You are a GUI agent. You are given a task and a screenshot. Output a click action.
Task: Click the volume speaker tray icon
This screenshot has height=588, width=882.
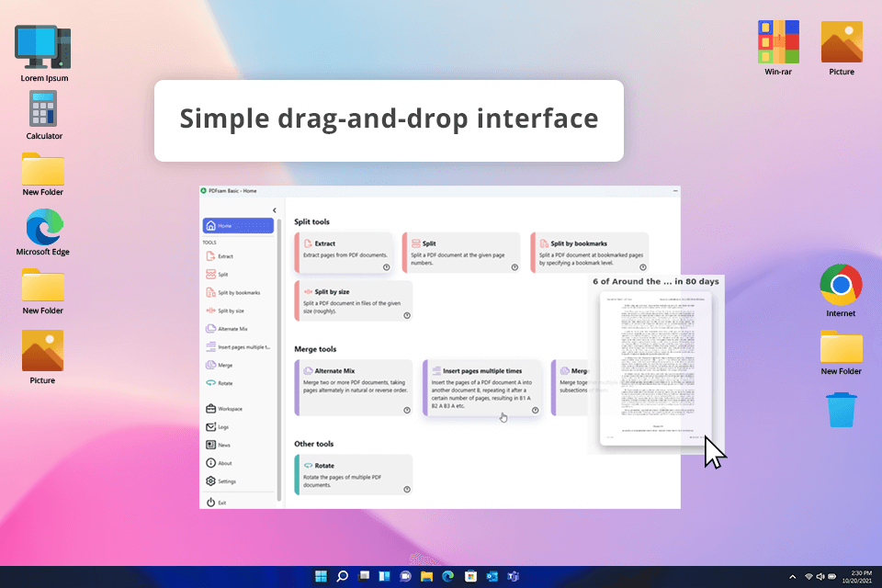[x=820, y=577]
